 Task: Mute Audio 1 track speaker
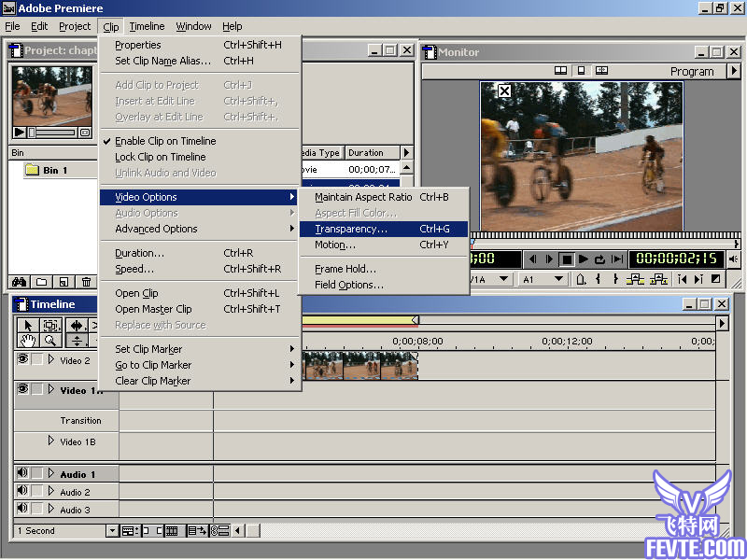(x=22, y=473)
